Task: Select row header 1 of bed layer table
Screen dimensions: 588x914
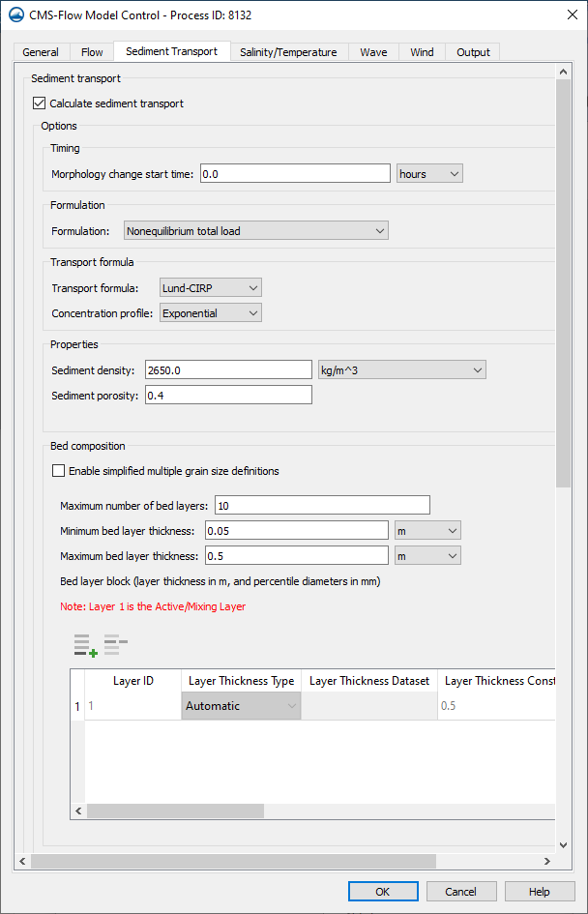Action: click(x=77, y=706)
